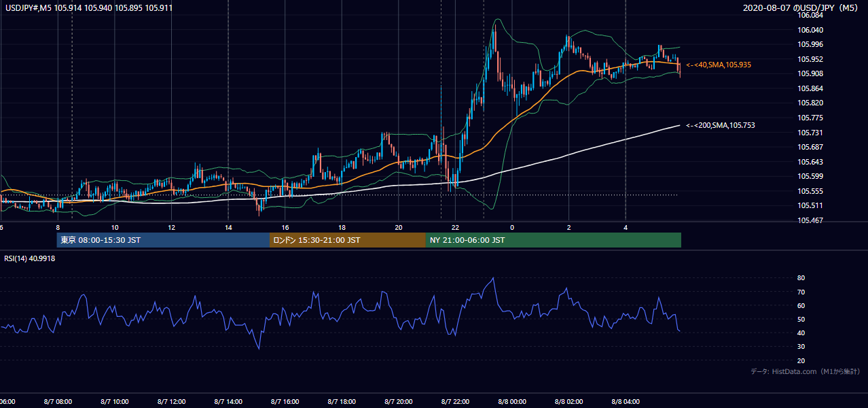Select the London 15:30-21:00 JST session bar
The width and height of the screenshot is (868, 408).
coord(348,240)
